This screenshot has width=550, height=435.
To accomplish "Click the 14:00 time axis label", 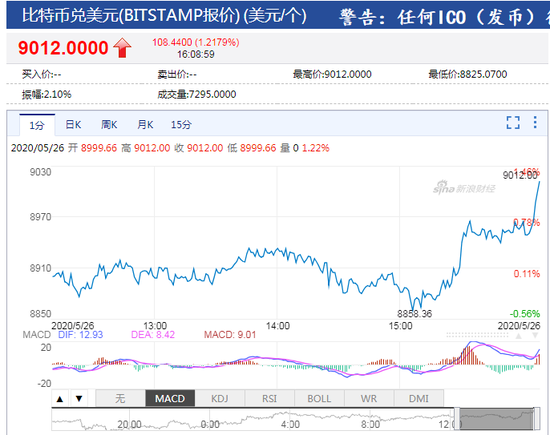I will (278, 326).
